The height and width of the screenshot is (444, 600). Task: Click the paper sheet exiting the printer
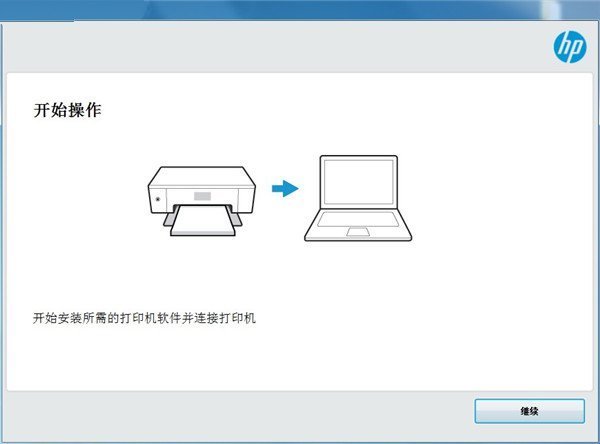[x=202, y=221]
